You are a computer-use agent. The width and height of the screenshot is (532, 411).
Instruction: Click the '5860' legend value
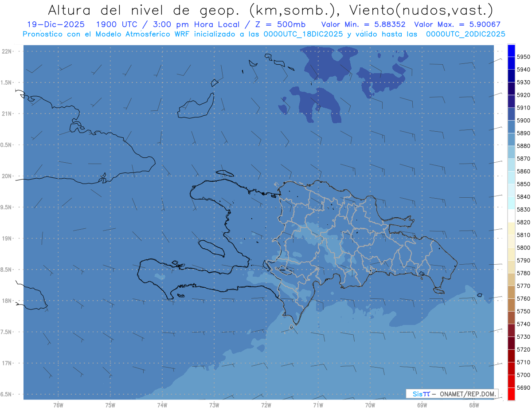(x=523, y=171)
